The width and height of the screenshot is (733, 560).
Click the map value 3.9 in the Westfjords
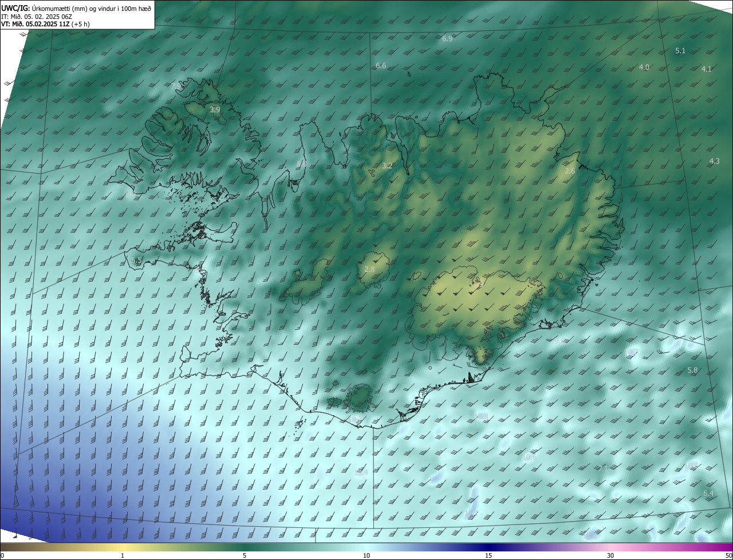pyautogui.click(x=215, y=109)
